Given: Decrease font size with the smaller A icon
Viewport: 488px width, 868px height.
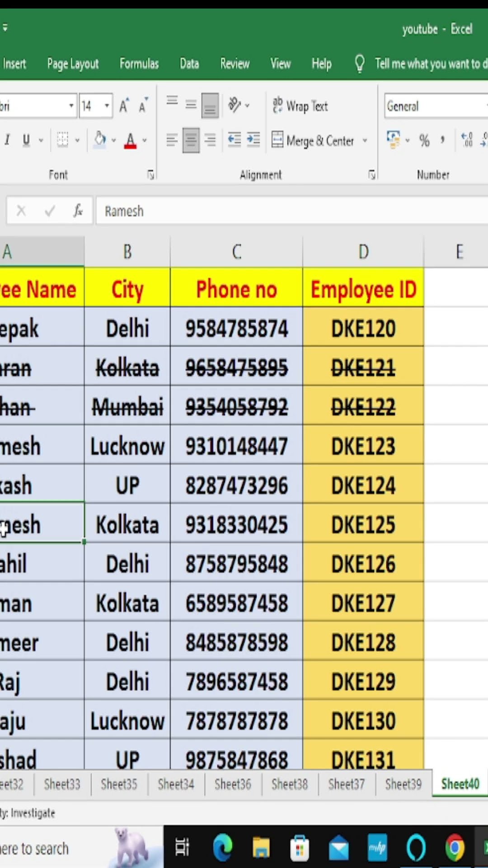Looking at the screenshot, I should 143,106.
